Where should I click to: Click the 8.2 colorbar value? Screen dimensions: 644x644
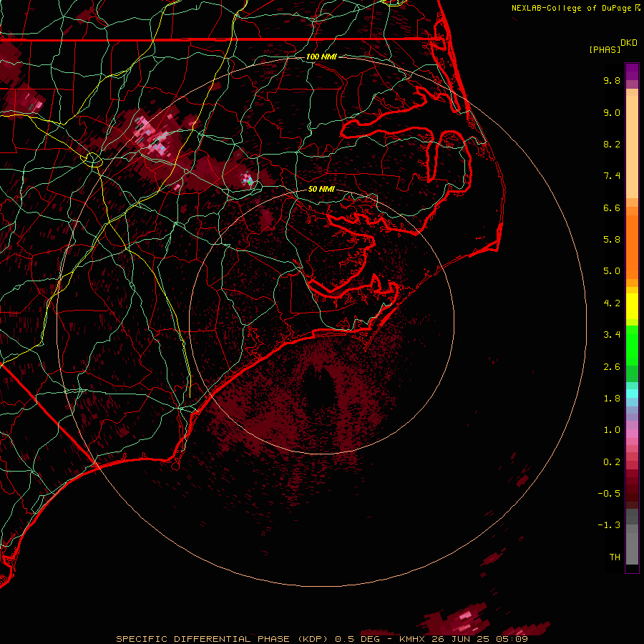point(612,144)
